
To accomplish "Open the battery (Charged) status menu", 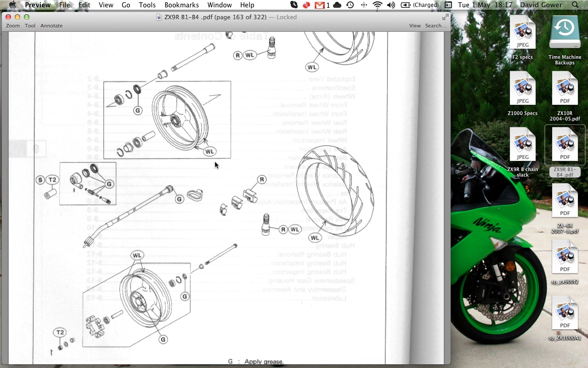I will (x=416, y=5).
